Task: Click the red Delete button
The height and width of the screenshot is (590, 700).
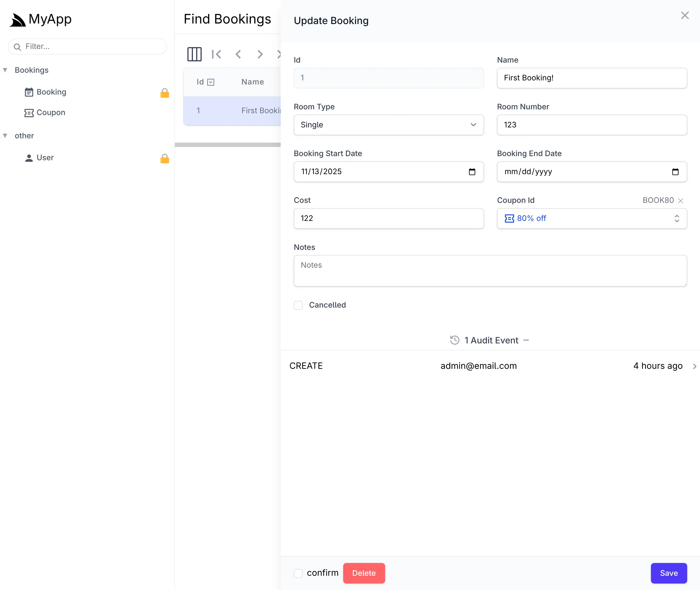Action: pyautogui.click(x=364, y=573)
